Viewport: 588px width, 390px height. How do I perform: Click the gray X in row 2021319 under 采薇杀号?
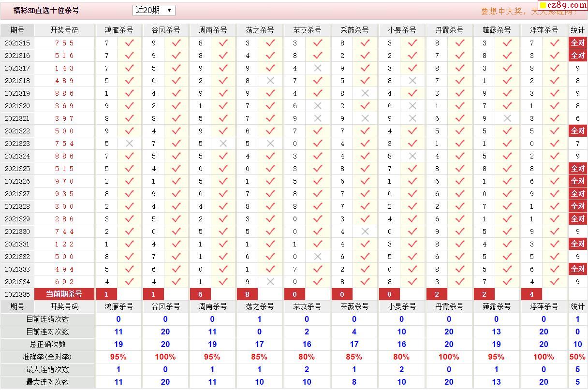[365, 93]
